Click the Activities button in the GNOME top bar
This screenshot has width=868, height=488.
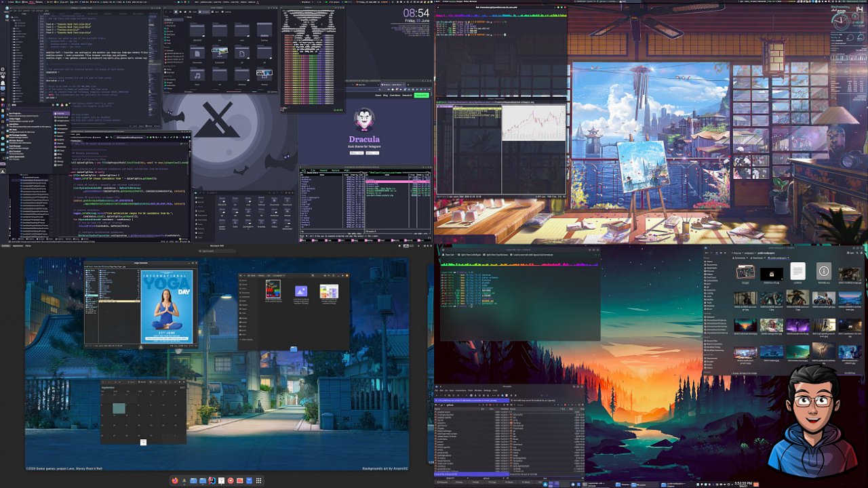point(5,245)
